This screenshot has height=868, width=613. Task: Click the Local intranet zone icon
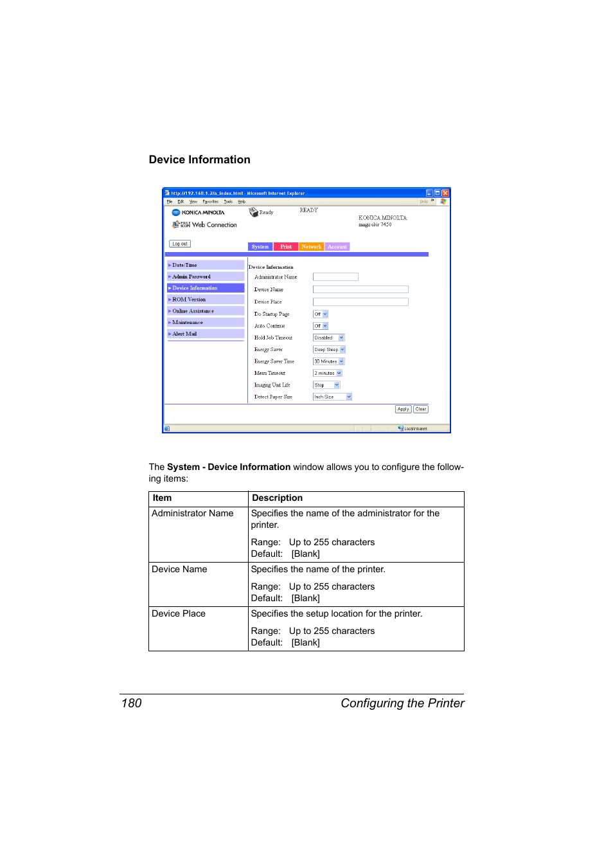[x=401, y=428]
